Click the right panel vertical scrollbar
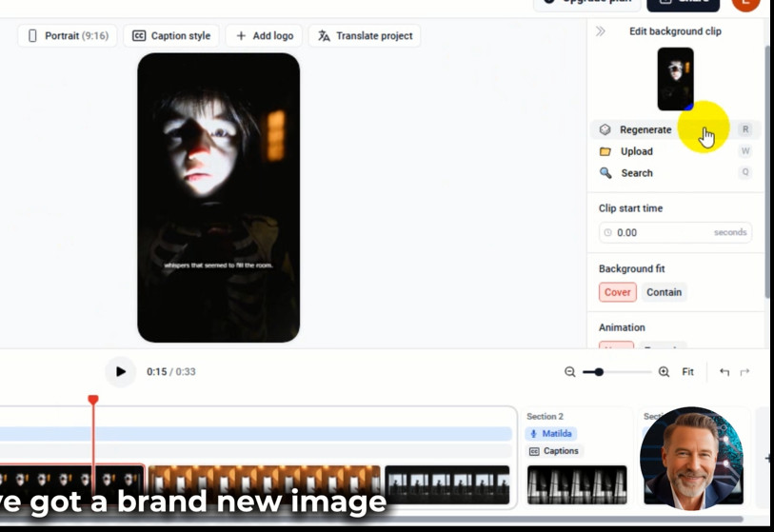The height and width of the screenshot is (532, 774). point(767,172)
